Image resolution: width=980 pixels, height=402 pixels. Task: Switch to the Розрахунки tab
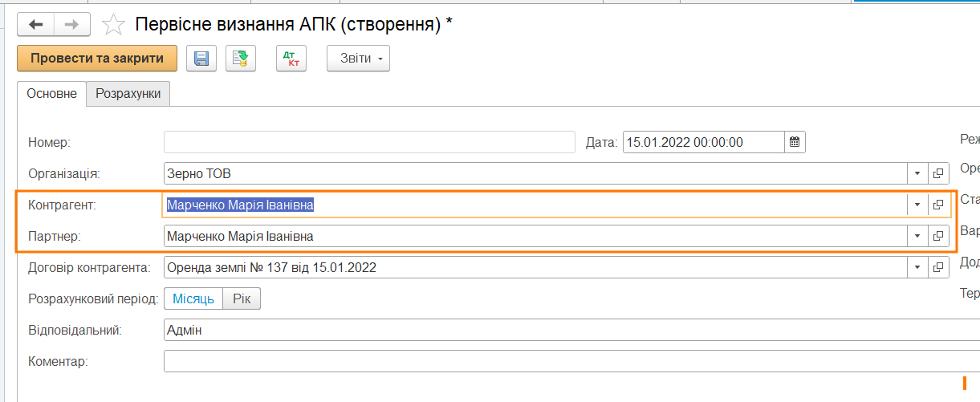click(x=128, y=94)
